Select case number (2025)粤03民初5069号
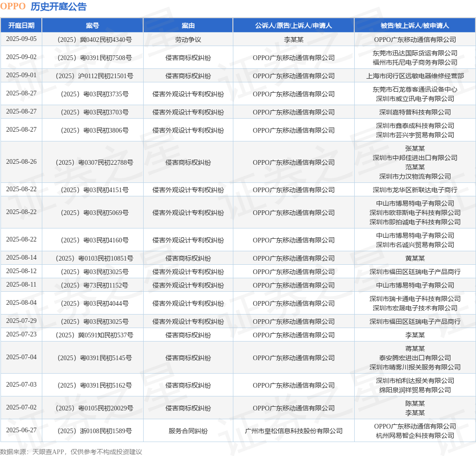The image size is (476, 456). tap(94, 213)
